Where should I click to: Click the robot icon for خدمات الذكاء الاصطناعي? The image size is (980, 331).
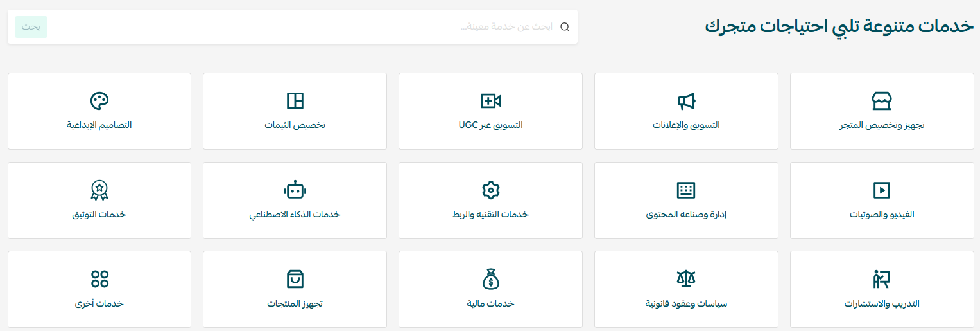click(x=295, y=190)
